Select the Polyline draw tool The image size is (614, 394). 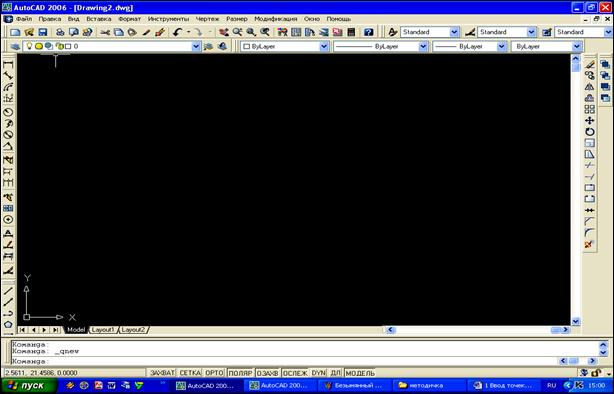pos(8,313)
